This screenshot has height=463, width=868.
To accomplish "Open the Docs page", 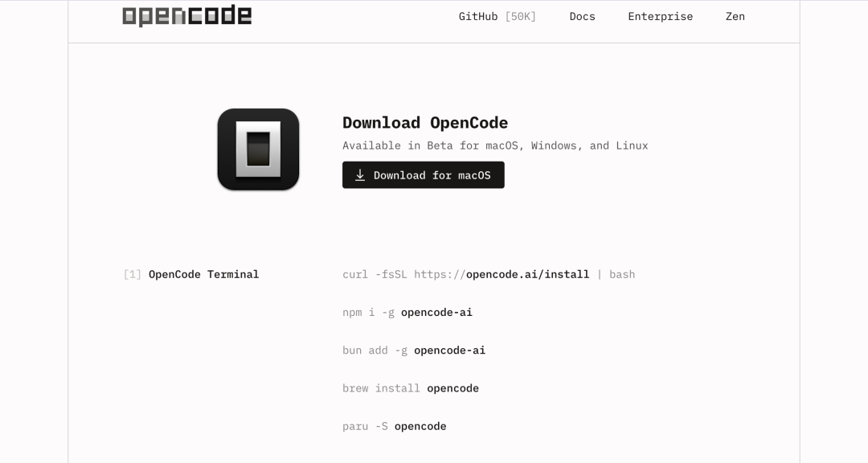I will [583, 17].
